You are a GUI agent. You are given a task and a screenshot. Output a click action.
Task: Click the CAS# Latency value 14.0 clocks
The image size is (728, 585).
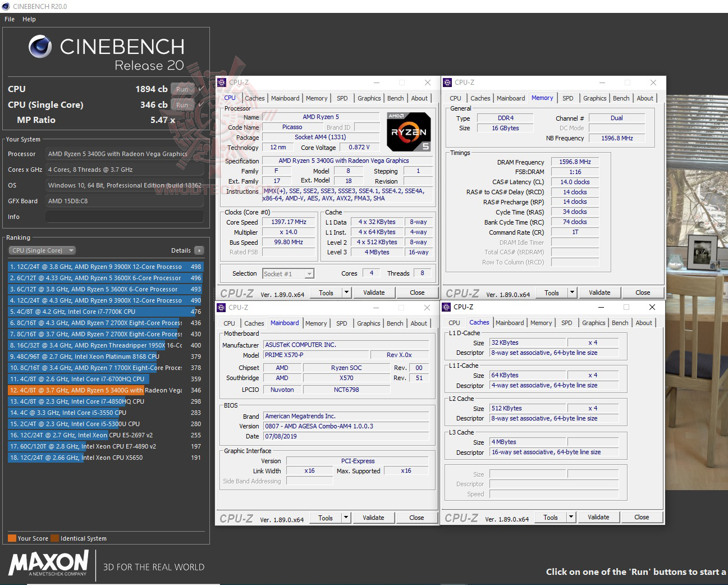tap(575, 182)
